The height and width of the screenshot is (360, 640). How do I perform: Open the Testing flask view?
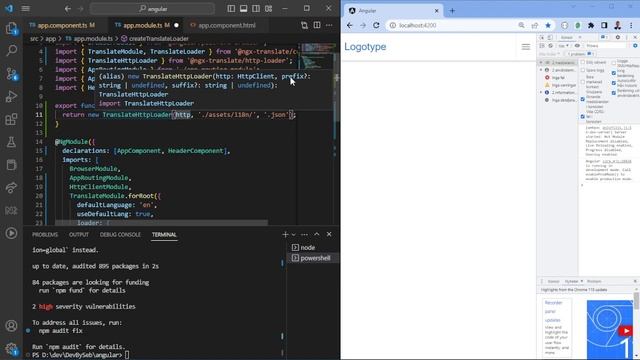[x=11, y=142]
